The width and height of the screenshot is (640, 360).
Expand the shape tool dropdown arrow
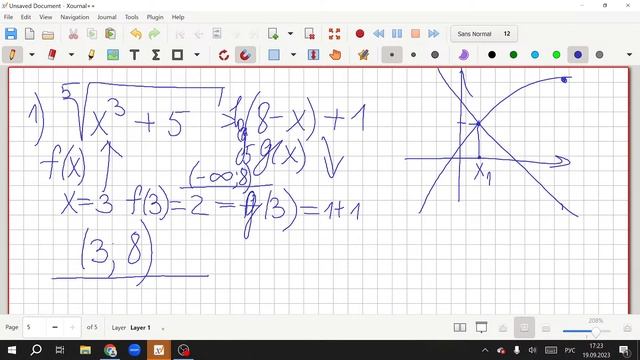[x=197, y=55]
